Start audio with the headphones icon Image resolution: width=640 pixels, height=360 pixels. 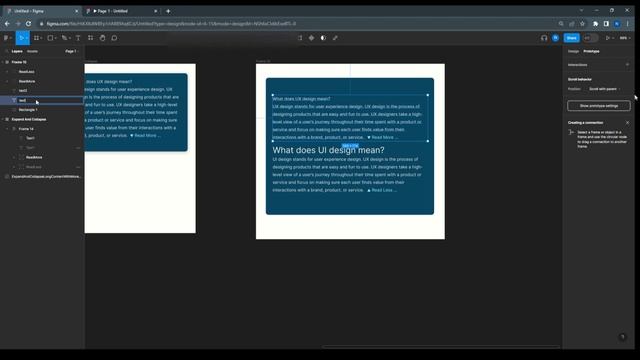coord(544,38)
